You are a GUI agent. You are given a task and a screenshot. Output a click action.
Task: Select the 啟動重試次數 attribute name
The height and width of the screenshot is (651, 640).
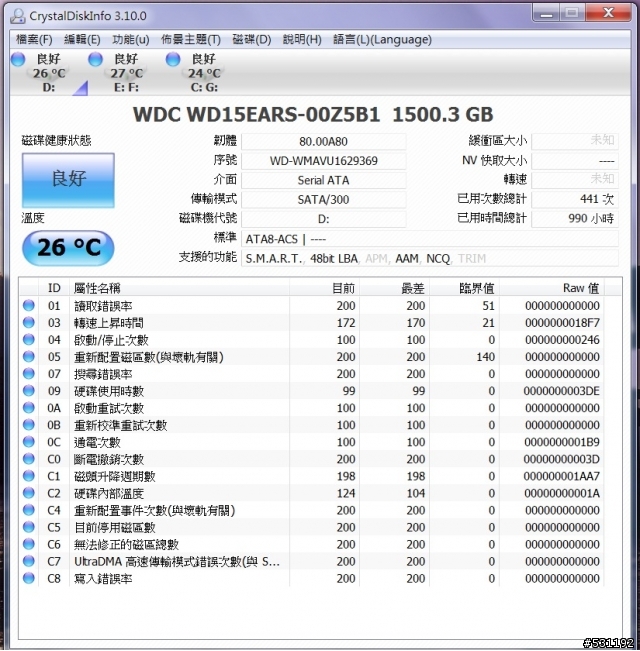coord(109,408)
